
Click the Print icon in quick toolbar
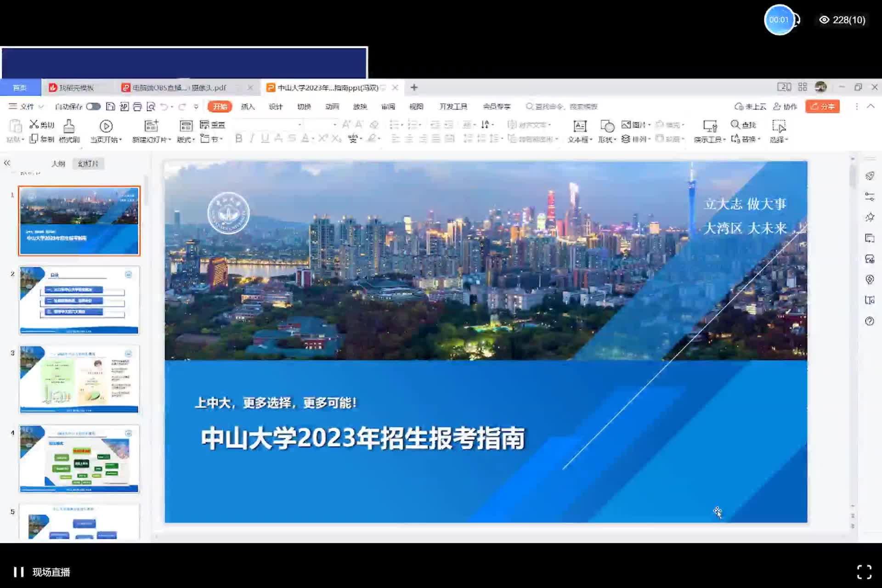tap(137, 107)
